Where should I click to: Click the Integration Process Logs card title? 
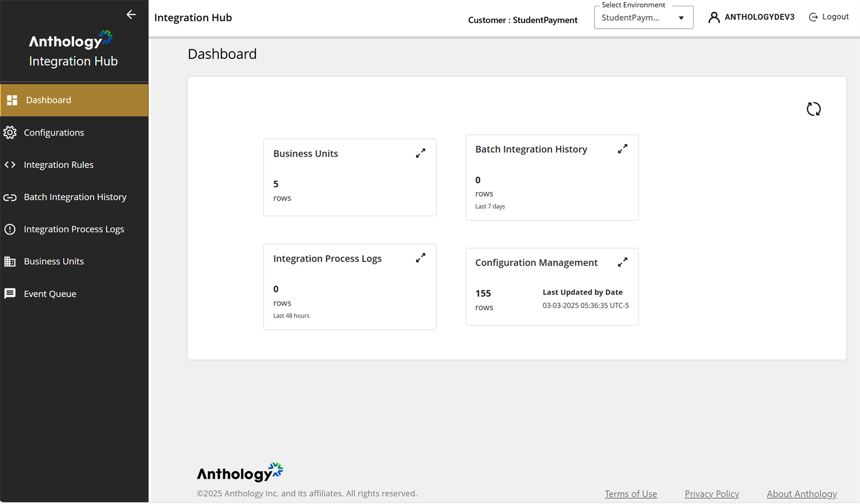pos(327,259)
